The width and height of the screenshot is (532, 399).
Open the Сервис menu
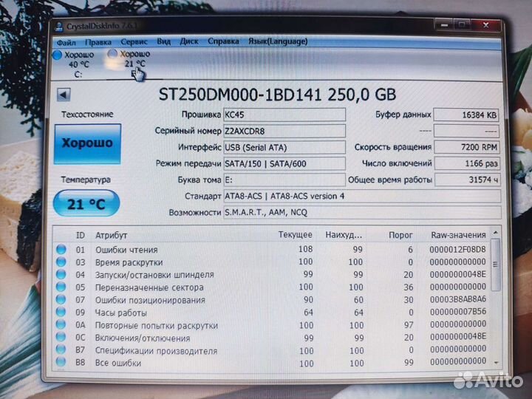coord(134,41)
